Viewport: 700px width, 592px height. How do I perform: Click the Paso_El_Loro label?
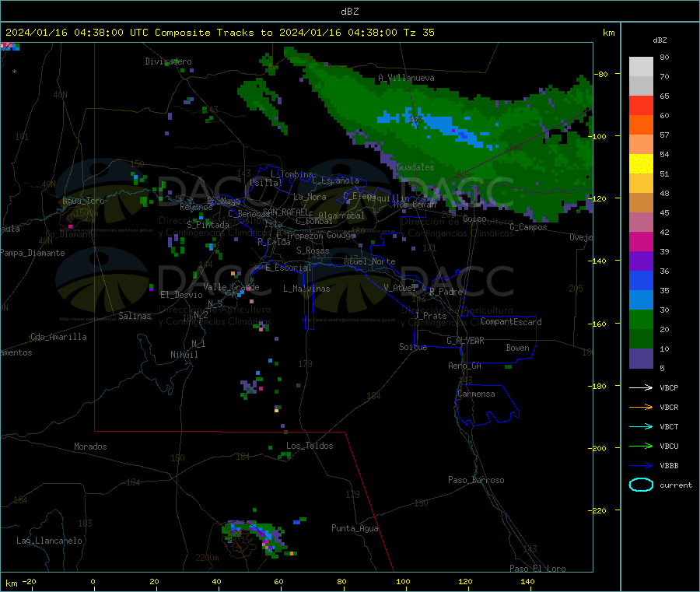(537, 569)
